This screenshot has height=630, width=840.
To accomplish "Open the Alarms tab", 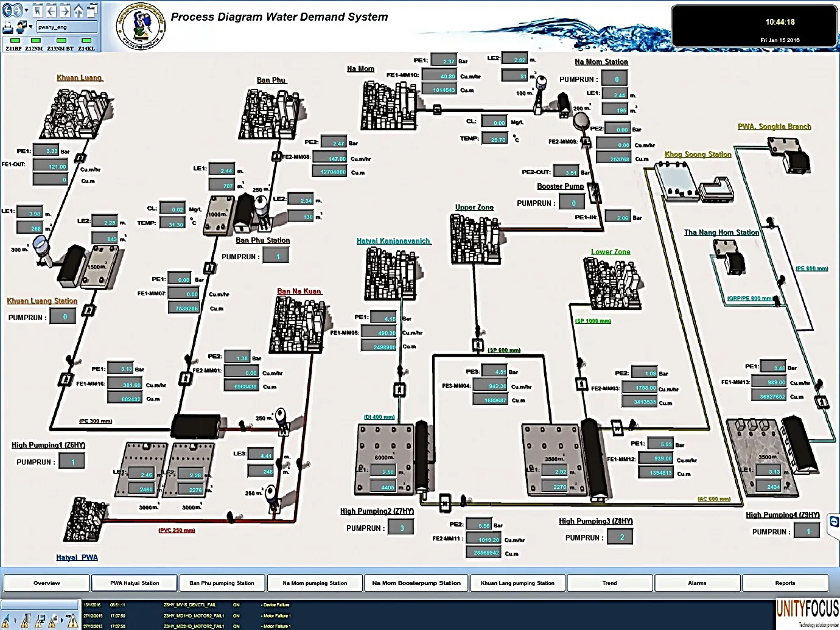I will [697, 583].
